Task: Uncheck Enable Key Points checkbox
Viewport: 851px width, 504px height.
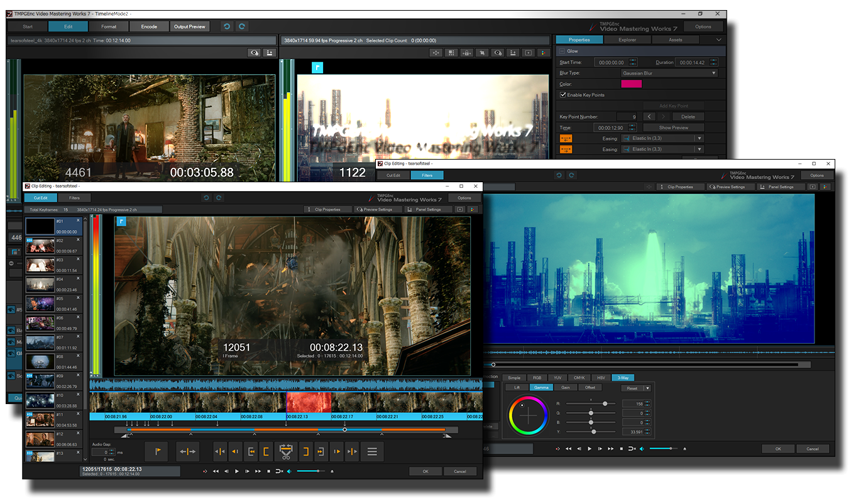Action: click(x=563, y=95)
